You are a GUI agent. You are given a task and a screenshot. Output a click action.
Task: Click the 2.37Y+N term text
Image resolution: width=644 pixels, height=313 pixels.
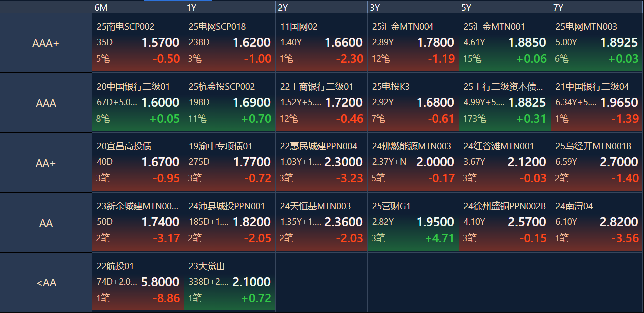(389, 162)
